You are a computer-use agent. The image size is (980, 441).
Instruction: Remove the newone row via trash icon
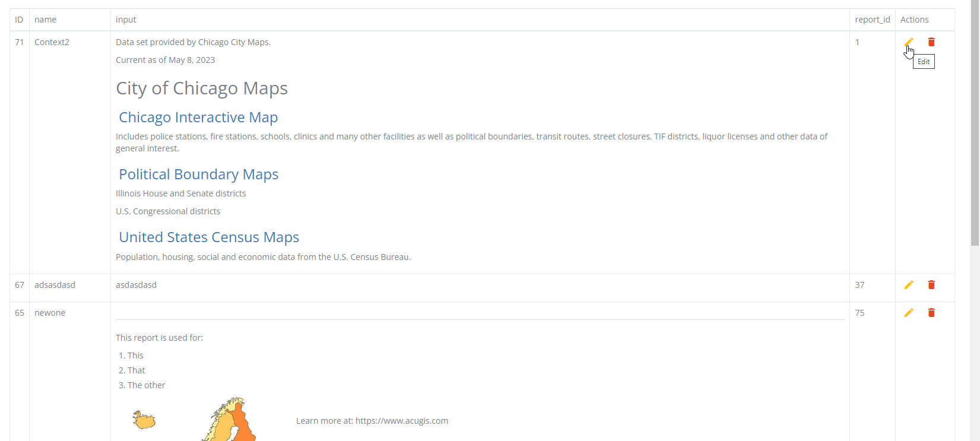coord(931,313)
